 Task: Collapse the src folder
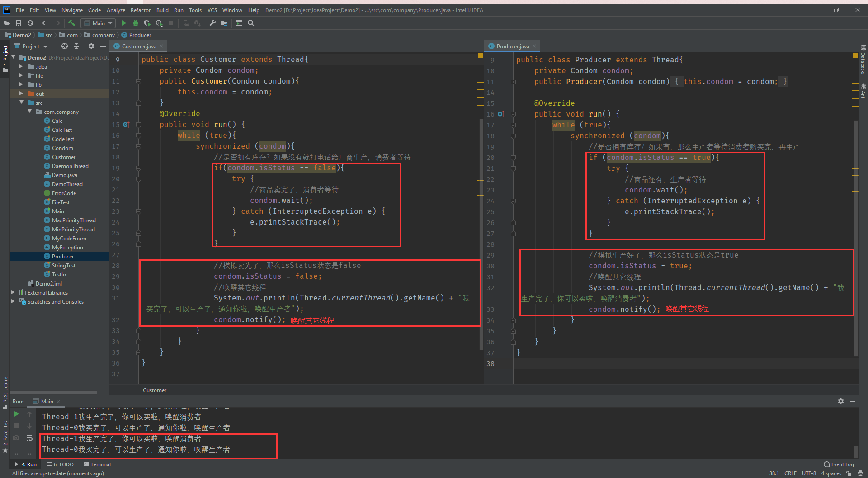21,103
